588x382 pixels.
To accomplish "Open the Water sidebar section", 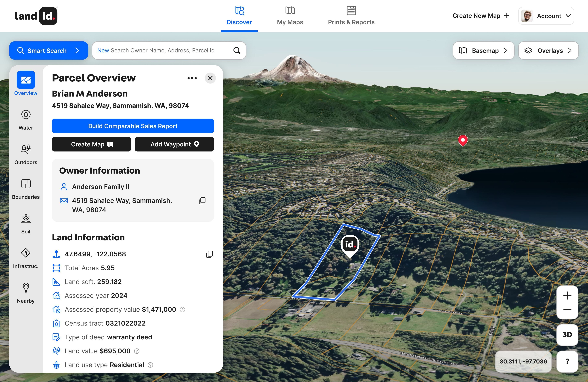I will point(26,120).
